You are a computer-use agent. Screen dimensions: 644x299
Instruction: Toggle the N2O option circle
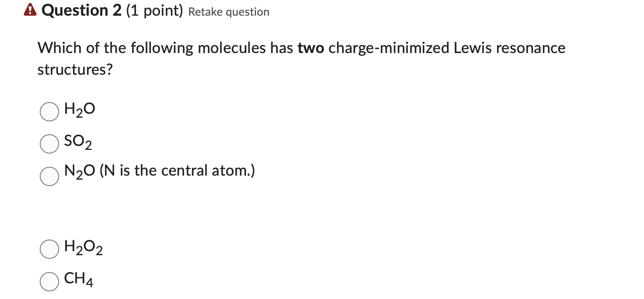pos(49,176)
